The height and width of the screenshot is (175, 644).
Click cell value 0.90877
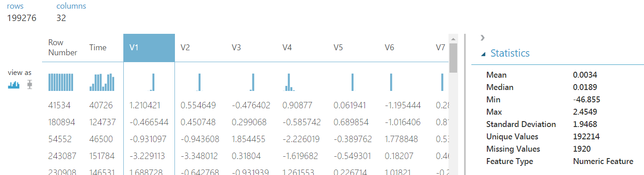pyautogui.click(x=297, y=106)
